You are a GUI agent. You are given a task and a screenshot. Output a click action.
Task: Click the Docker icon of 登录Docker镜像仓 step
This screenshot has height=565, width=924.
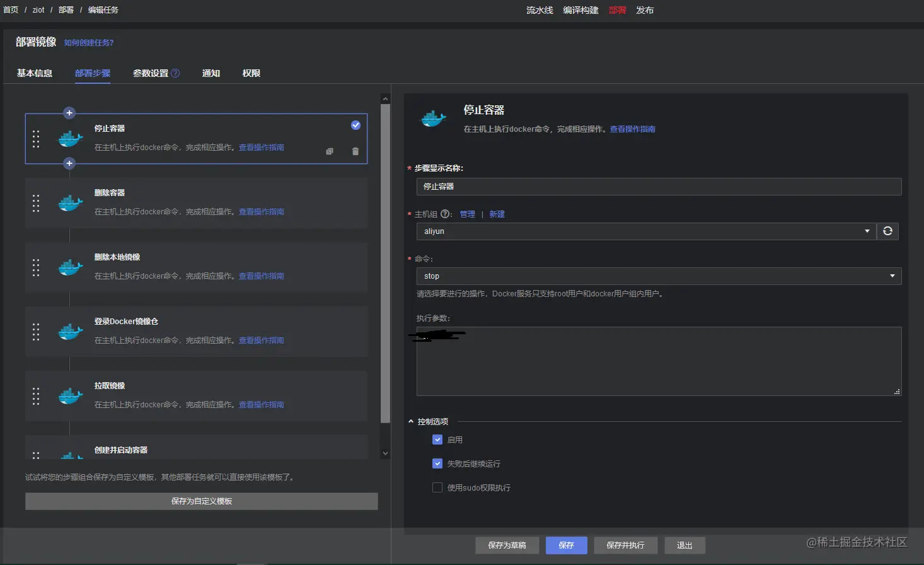pos(71,332)
